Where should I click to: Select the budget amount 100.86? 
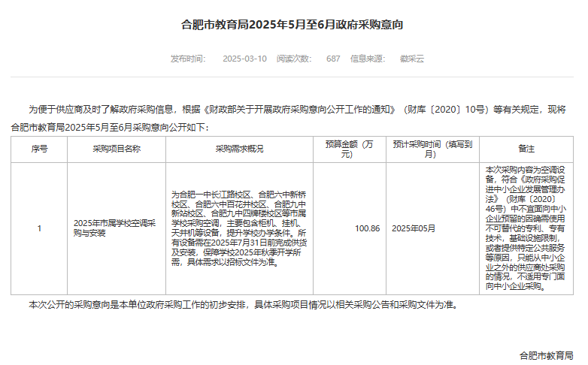(368, 228)
